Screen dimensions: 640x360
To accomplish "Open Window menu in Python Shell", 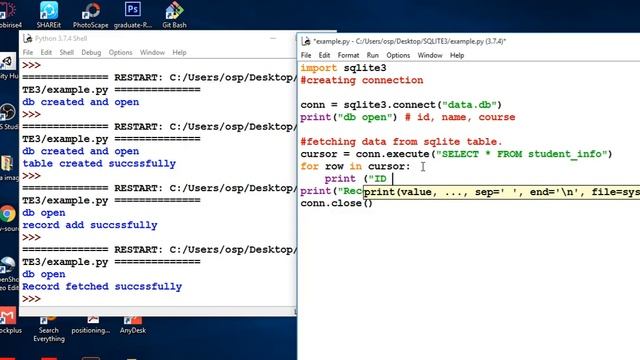I will click(152, 52).
